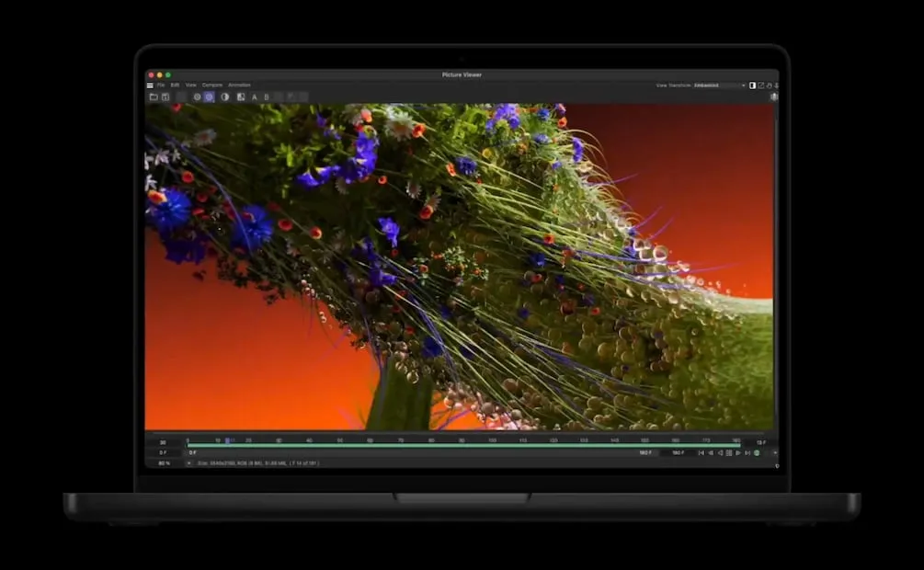Click the zoom arrow icon at far top right
The height and width of the screenshot is (570, 924).
(776, 85)
